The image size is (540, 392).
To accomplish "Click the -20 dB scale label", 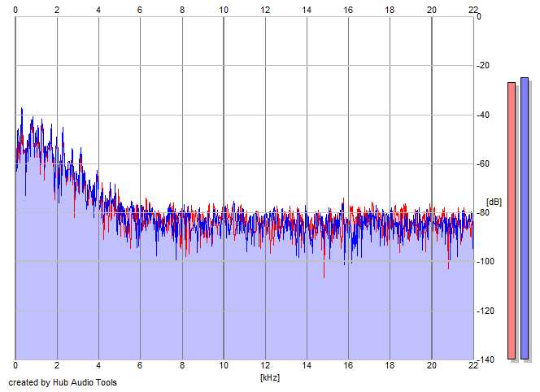I will click(x=483, y=65).
